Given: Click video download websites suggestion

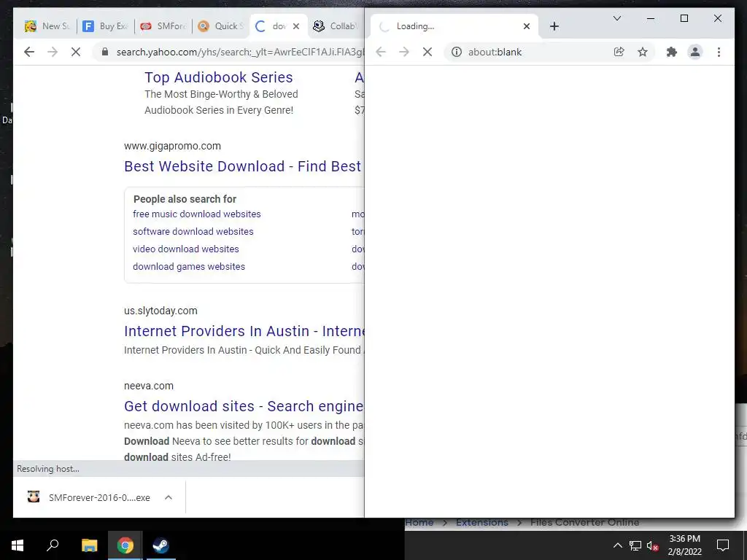Looking at the screenshot, I should point(186,249).
